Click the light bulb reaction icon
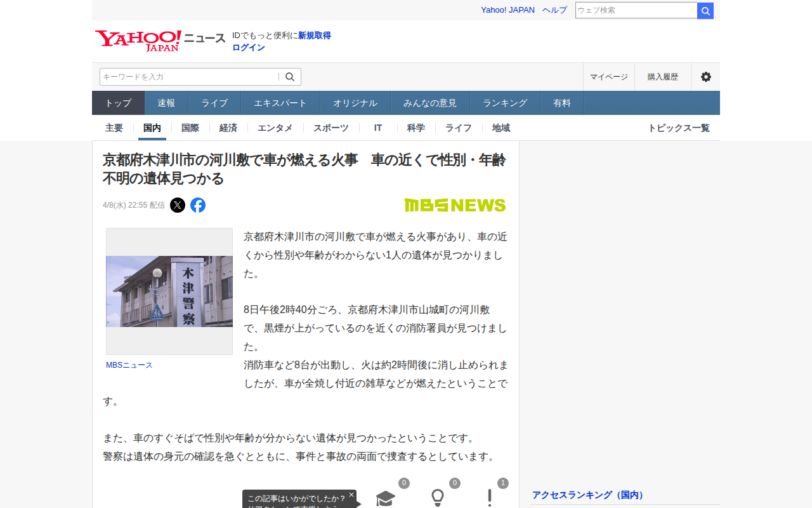Viewport: 812px width, 508px height. 437,498
